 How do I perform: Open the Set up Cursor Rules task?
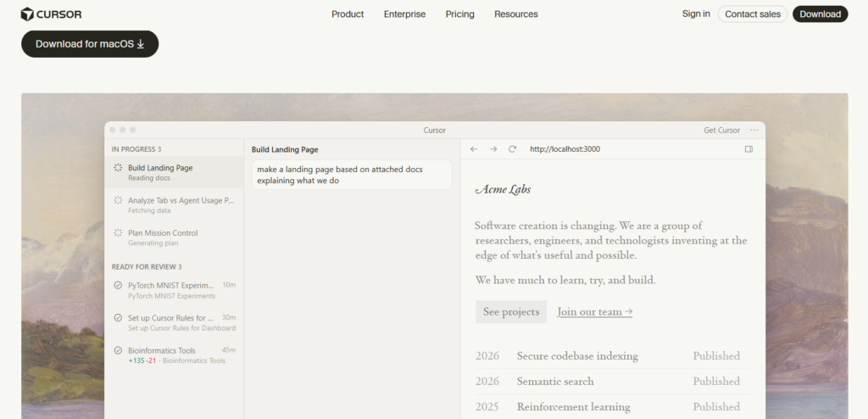(x=174, y=322)
